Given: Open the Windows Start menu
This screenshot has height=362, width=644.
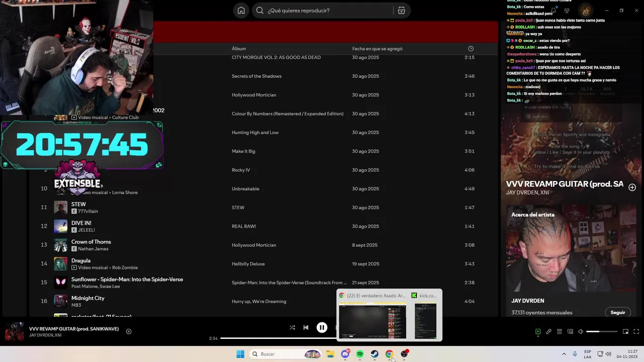Looking at the screenshot, I should [x=240, y=354].
